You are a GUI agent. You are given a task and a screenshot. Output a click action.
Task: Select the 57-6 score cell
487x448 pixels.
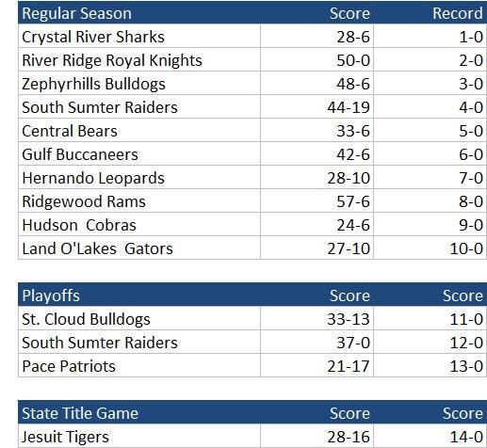pos(317,200)
